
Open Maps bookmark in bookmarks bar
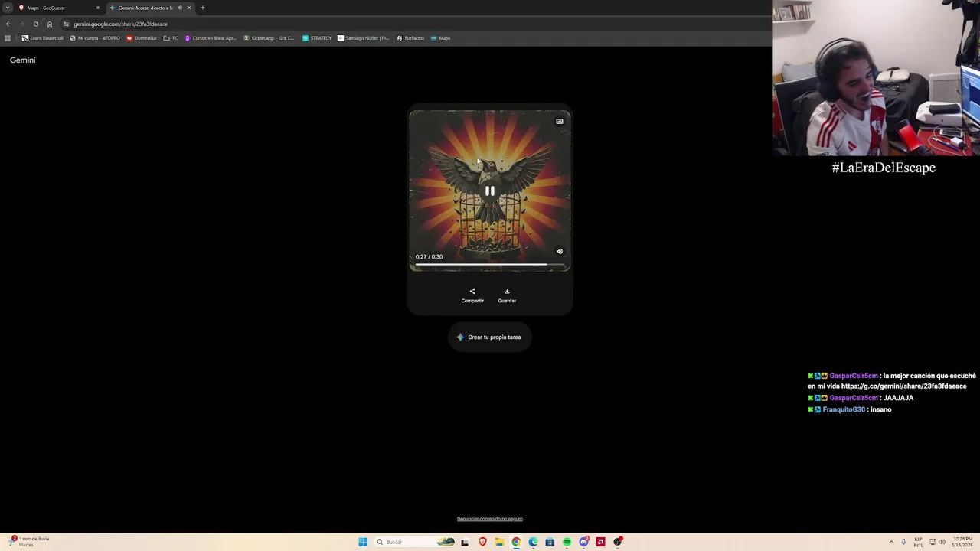pyautogui.click(x=440, y=38)
